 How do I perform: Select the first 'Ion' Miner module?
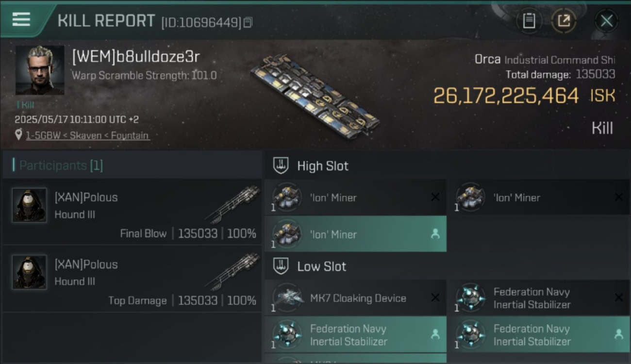click(x=355, y=198)
